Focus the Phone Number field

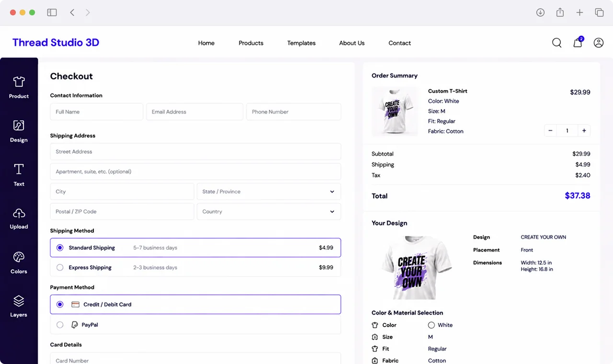(x=294, y=112)
